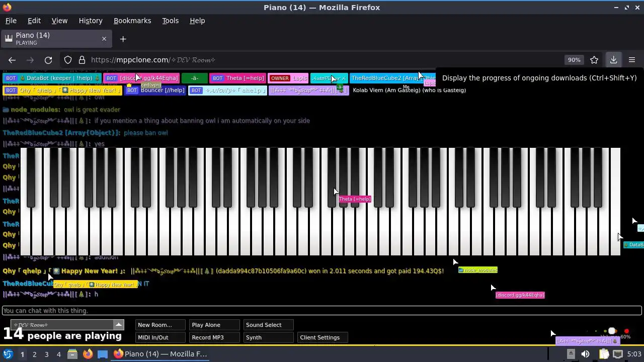
Task: Open the shield tracking protection icon
Action: click(68, 60)
